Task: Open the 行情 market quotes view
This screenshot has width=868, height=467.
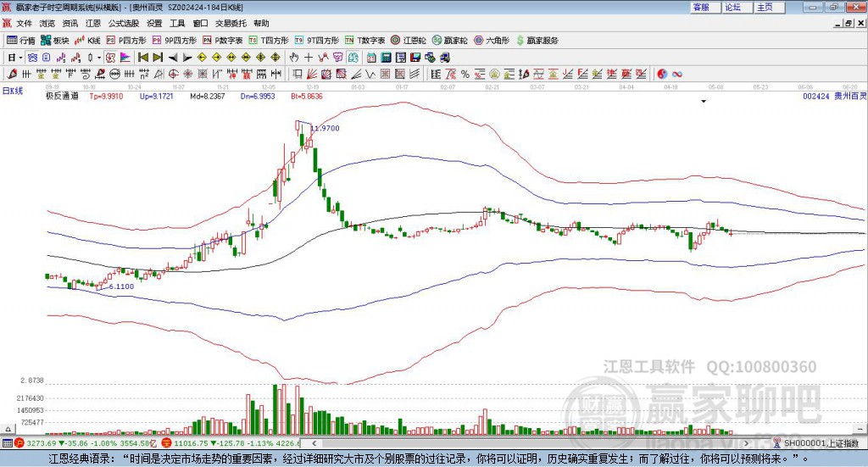Action: tap(20, 41)
